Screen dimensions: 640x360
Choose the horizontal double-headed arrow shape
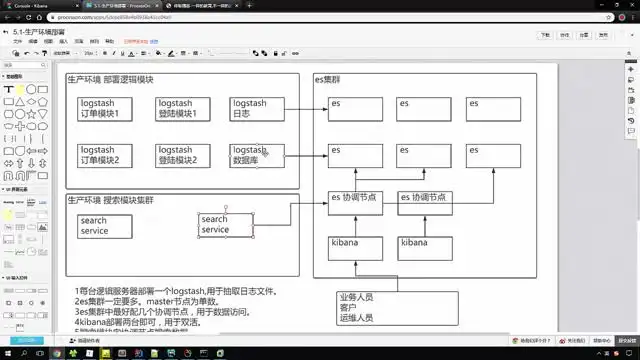[9, 163]
